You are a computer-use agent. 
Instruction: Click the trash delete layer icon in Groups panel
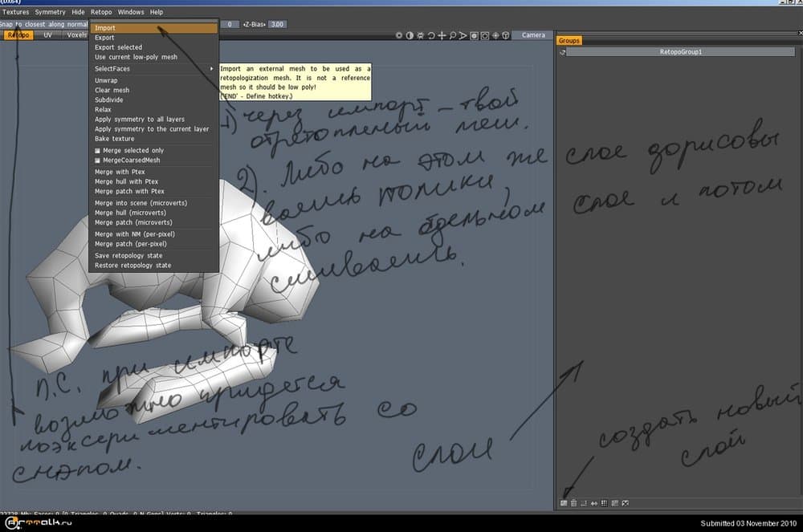click(x=573, y=503)
